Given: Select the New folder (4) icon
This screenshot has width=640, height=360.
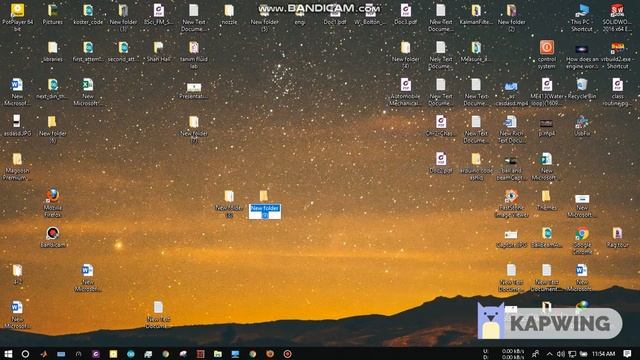Looking at the screenshot, I should tap(405, 55).
